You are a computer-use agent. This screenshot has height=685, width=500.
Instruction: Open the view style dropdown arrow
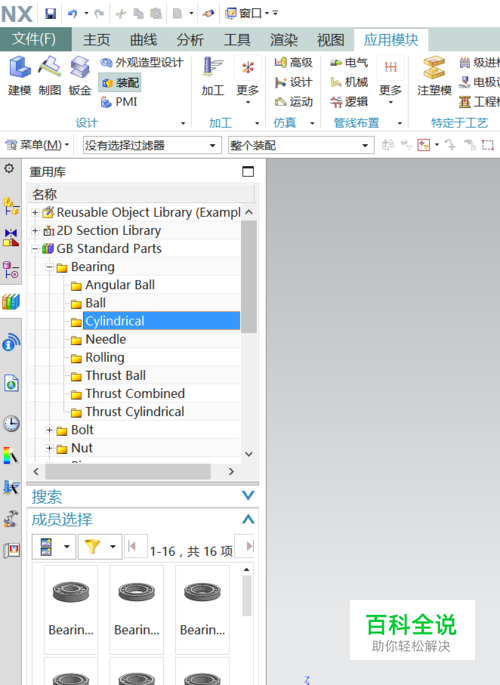point(67,546)
